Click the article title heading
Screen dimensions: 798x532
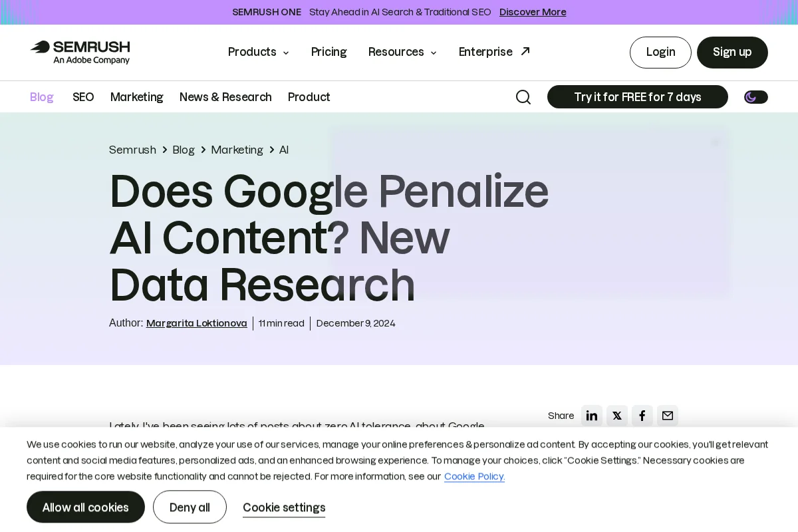coord(329,237)
